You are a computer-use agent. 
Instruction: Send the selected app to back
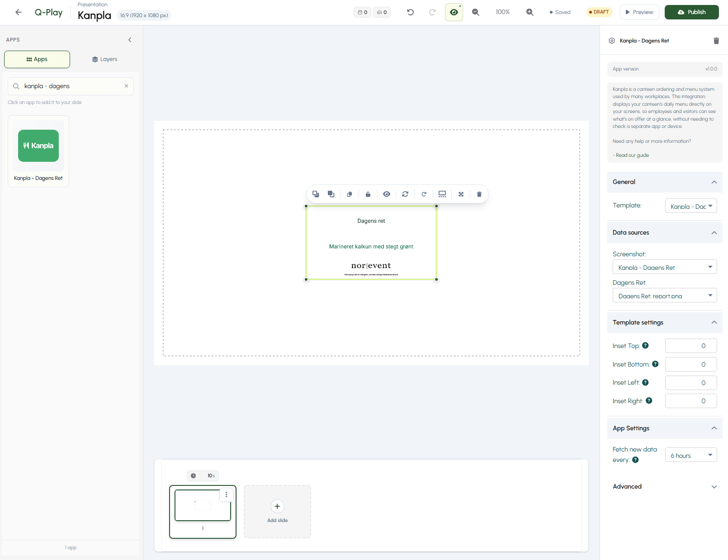tap(331, 194)
